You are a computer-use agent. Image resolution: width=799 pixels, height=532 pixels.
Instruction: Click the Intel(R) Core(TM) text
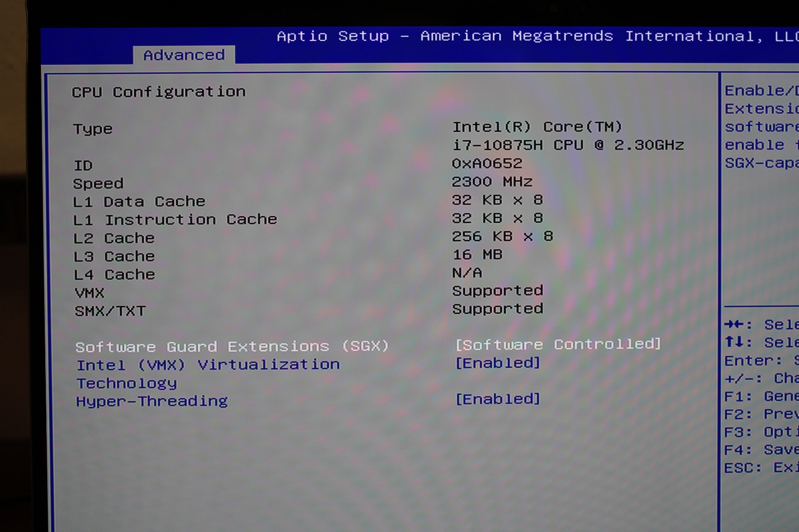537,127
